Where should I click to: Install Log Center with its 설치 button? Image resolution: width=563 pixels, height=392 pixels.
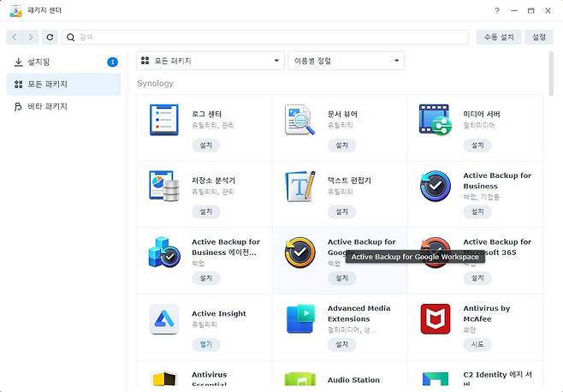coord(205,146)
